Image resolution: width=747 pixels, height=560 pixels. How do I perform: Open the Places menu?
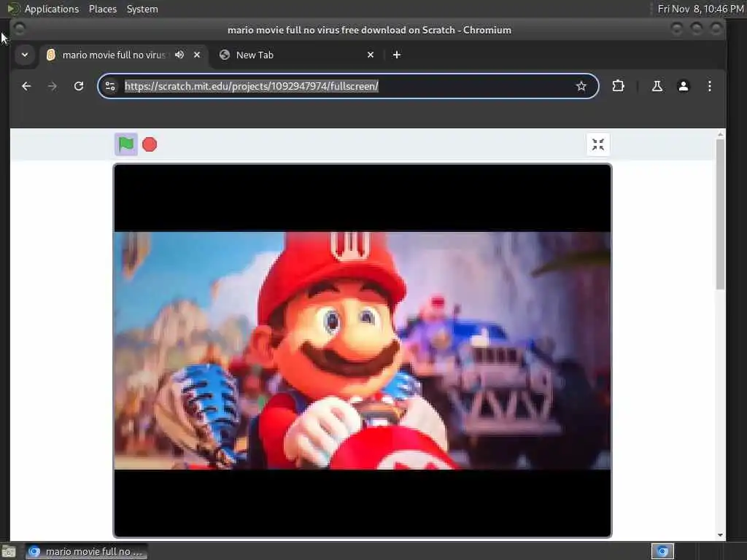(102, 9)
